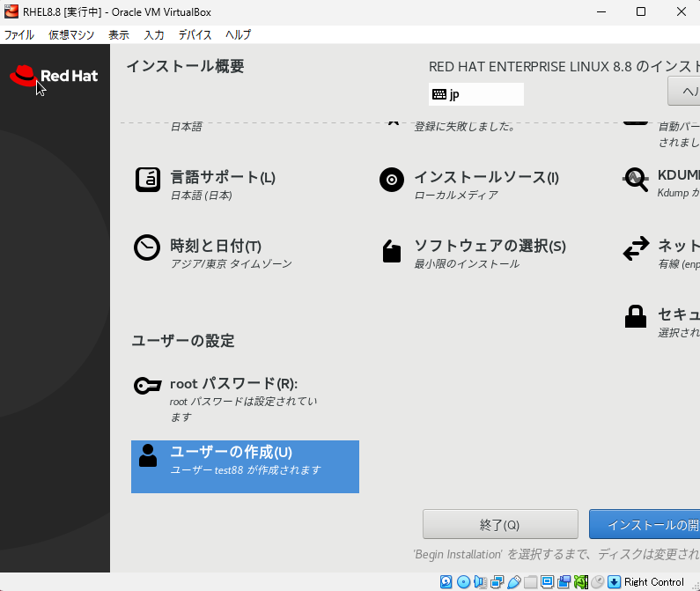Open KDUMP magnifier icon
700x591 pixels.
[635, 180]
